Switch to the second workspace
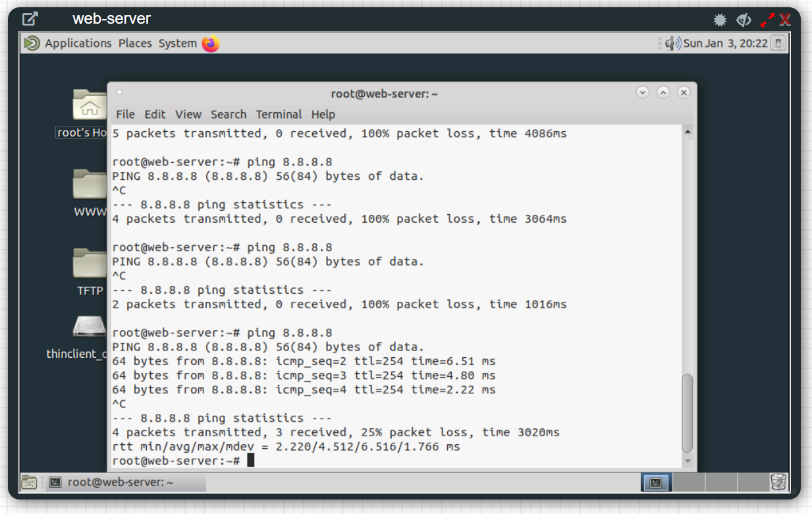Image resolution: width=812 pixels, height=514 pixels. tap(688, 482)
